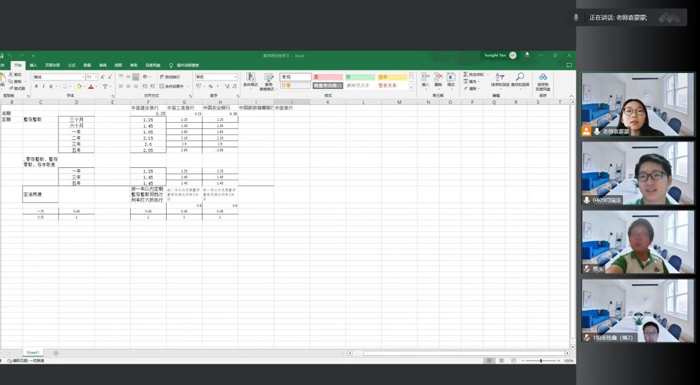Click the Format Painter button
This screenshot has height=385, width=700.
[17, 88]
